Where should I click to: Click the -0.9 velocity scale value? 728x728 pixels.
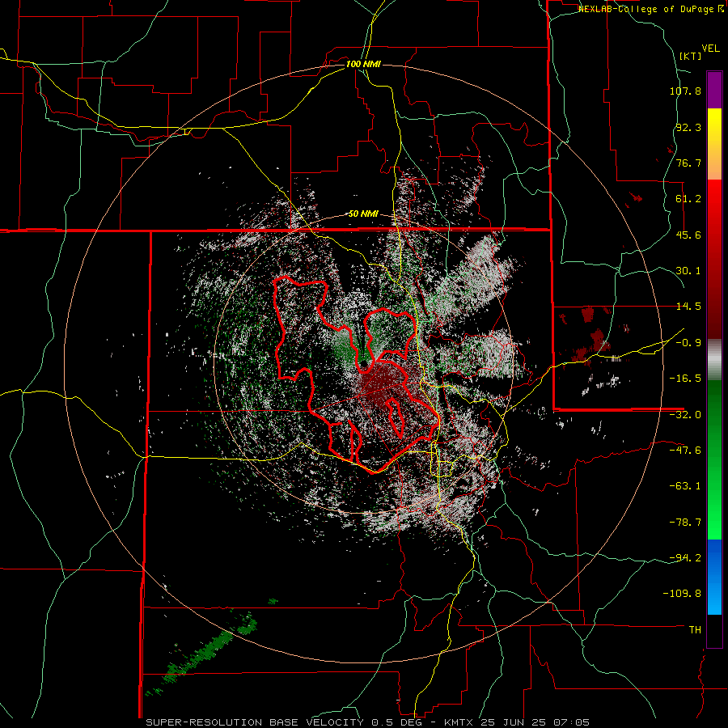pos(688,343)
